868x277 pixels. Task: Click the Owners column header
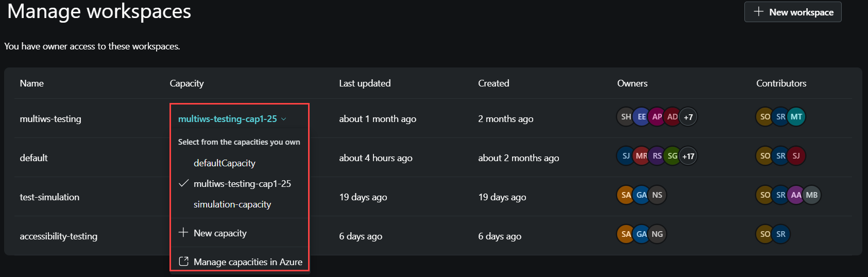[x=632, y=83]
